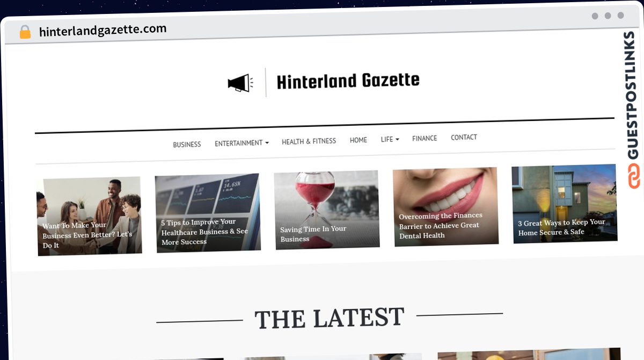Expand the Life dropdown menu
This screenshot has height=360, width=644.
tap(390, 139)
